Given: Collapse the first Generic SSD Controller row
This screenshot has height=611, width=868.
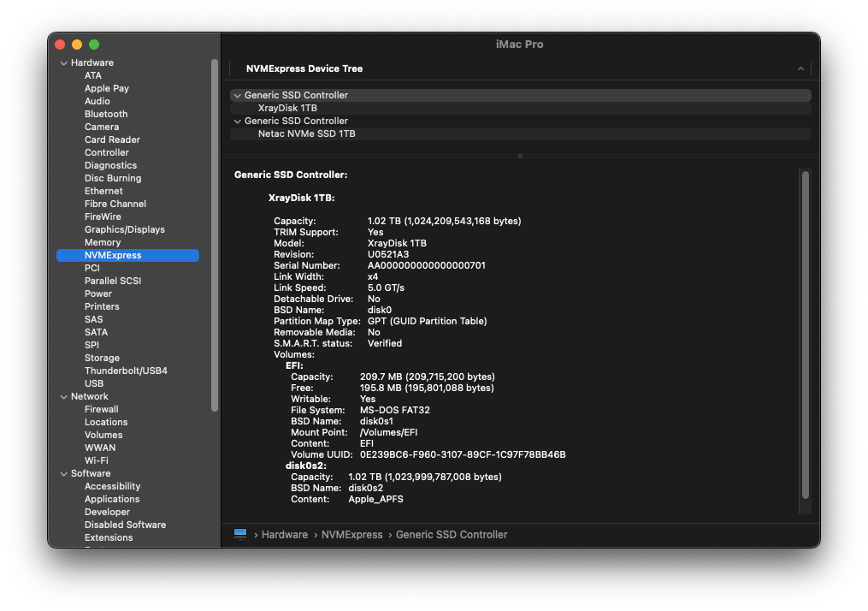Looking at the screenshot, I should (238, 95).
